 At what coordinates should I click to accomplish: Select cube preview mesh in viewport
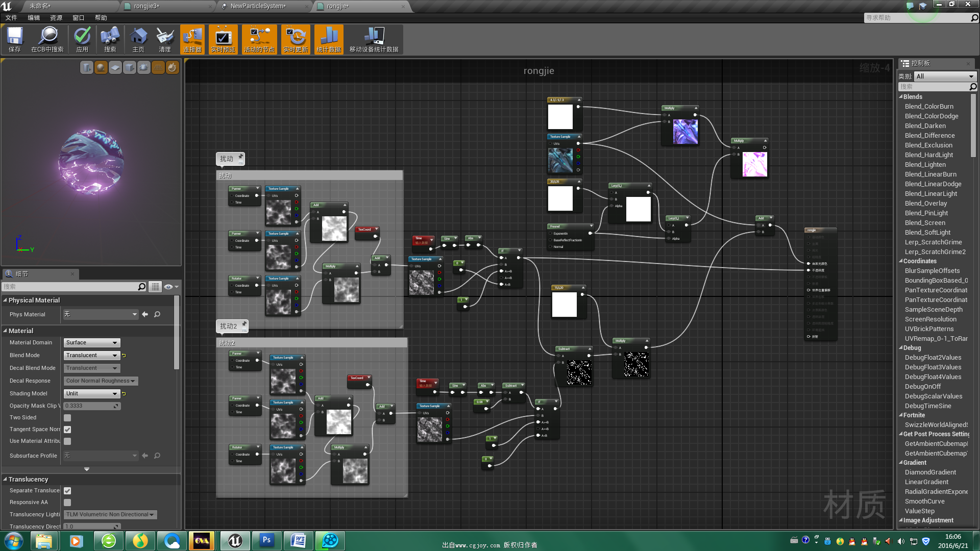click(x=130, y=67)
